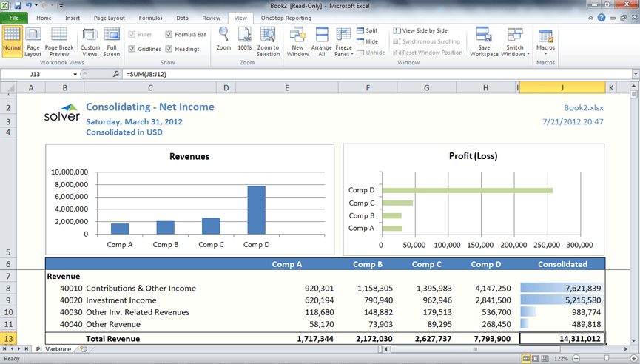
Task: Select Total Revenue Comp A cell 1,717,344
Action: [287, 339]
